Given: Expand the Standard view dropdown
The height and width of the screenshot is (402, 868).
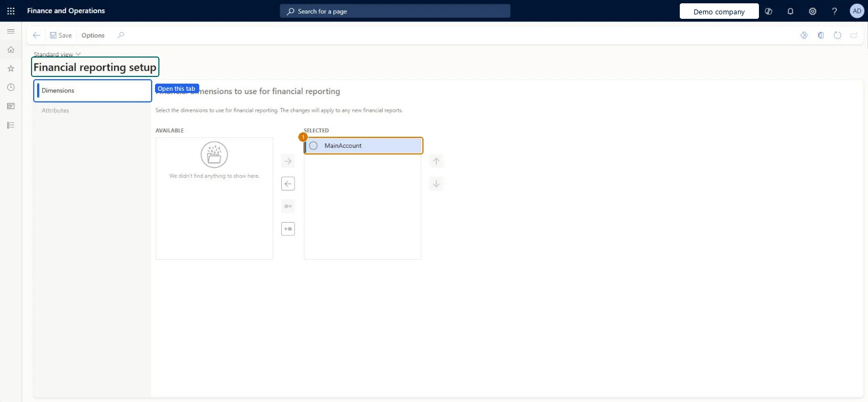Looking at the screenshot, I should 58,54.
